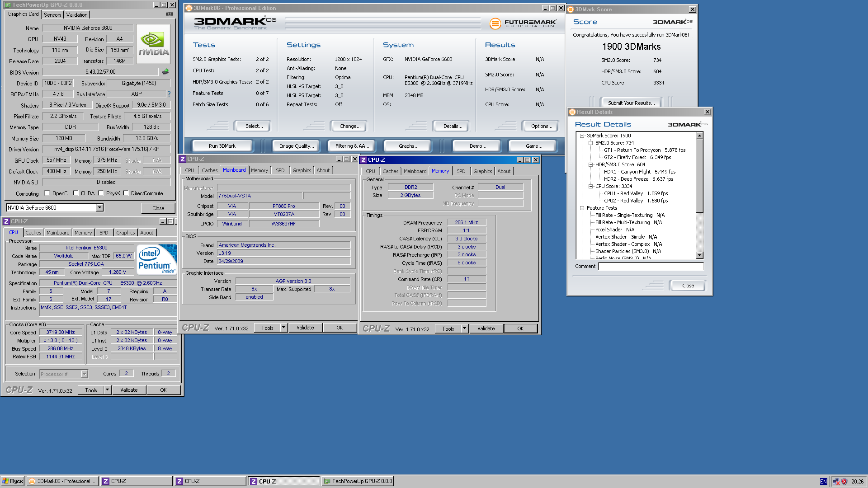The height and width of the screenshot is (488, 868).
Task: Click Result Details scrollbar down arrow
Action: pyautogui.click(x=699, y=255)
